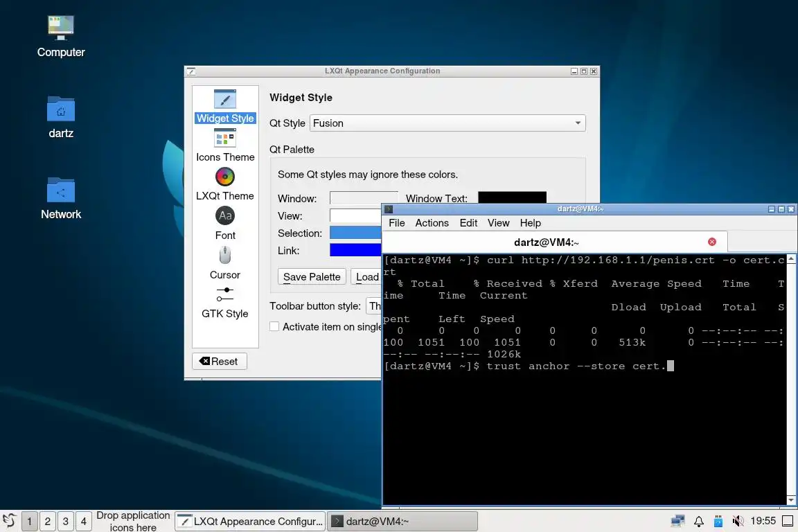Pick the light blue Selection color swatch
This screenshot has height=532, width=798.
(x=355, y=233)
